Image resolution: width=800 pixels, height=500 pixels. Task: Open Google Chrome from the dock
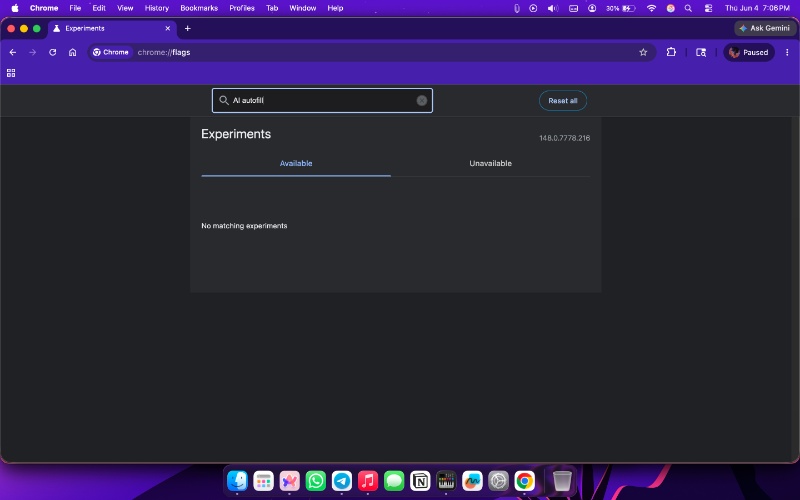tap(524, 480)
